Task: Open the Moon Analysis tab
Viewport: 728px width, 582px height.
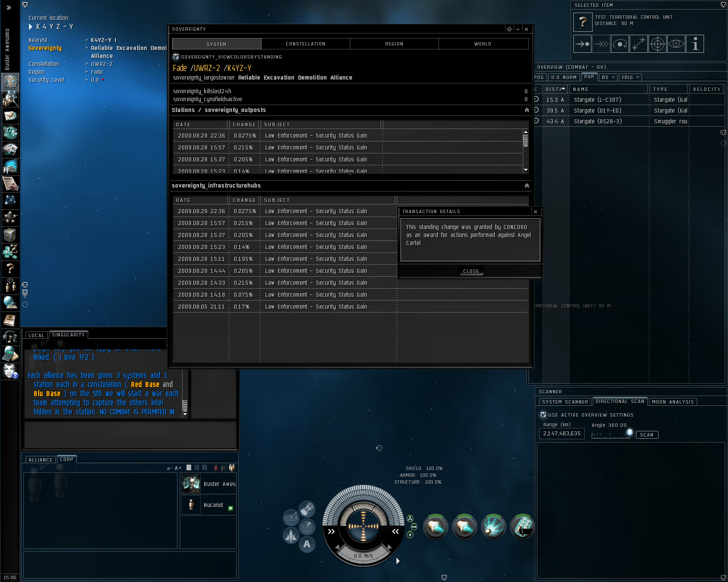Action: pyautogui.click(x=673, y=402)
